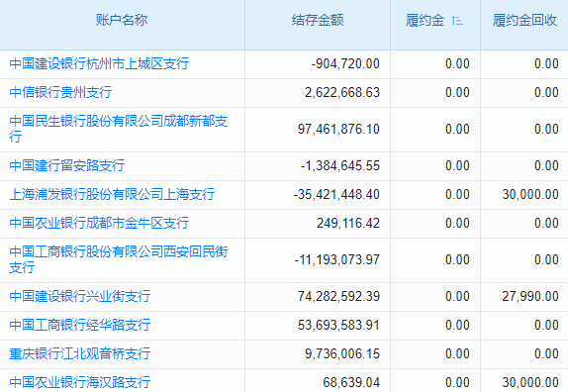
Task: Click 履约金回收 0.00 in 重庆银行 row
Action: point(546,353)
